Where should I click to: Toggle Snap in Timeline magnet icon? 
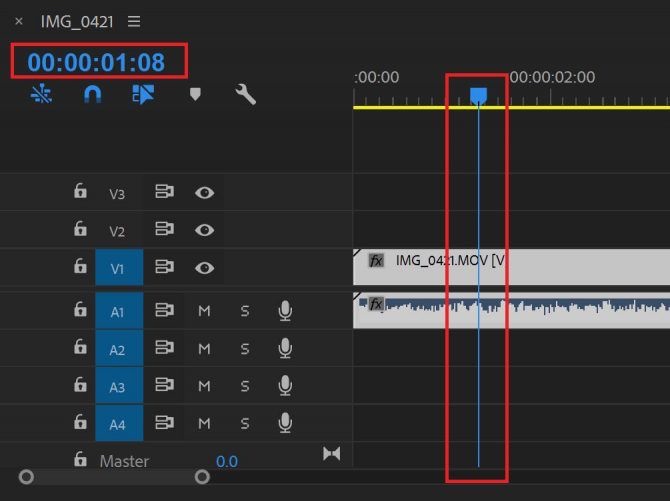click(92, 94)
